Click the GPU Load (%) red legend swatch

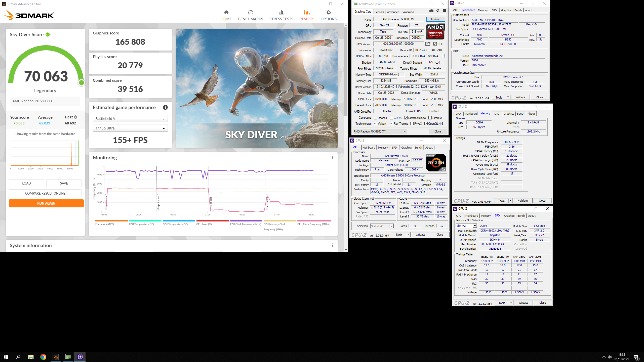(212, 221)
